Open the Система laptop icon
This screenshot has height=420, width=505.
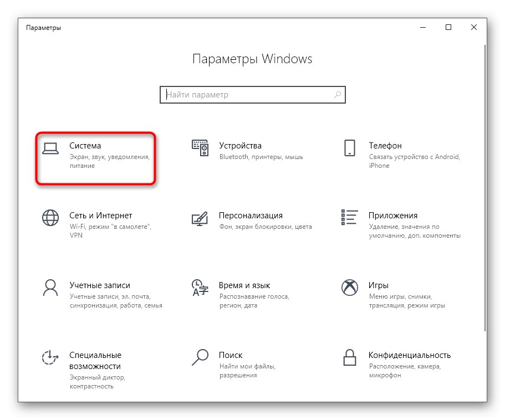[x=50, y=148]
